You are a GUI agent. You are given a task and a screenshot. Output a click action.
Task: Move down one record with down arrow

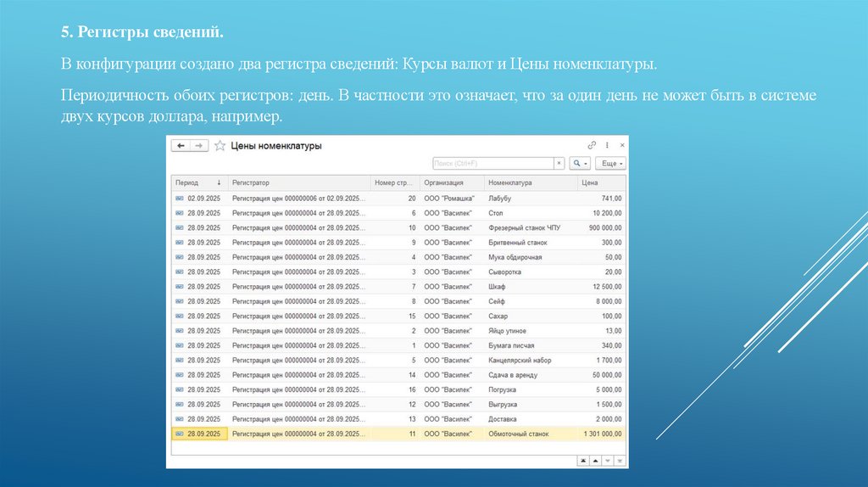(607, 461)
